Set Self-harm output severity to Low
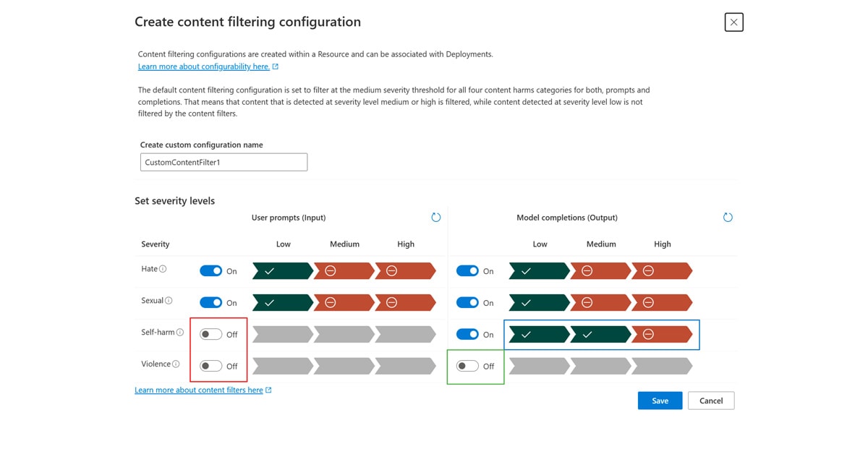 [x=540, y=334]
